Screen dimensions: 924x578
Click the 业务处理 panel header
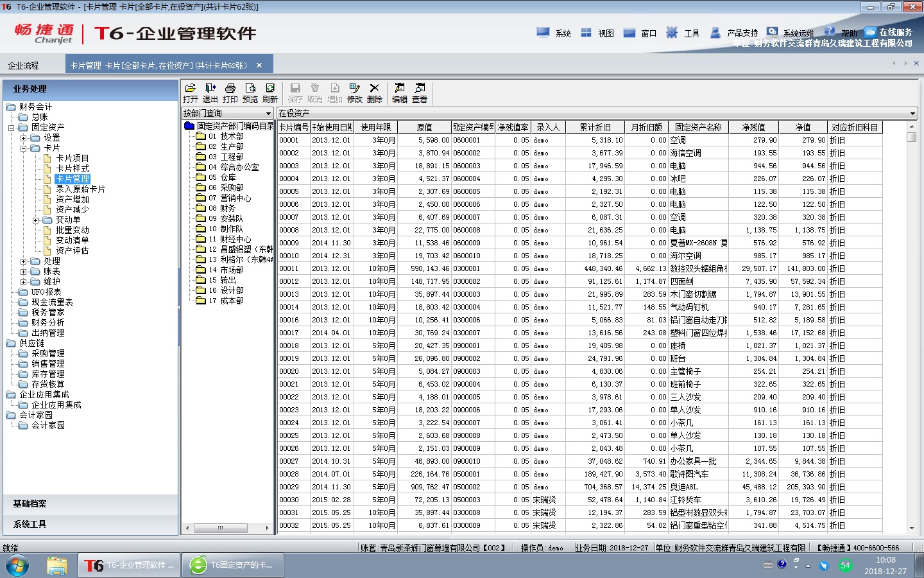point(90,89)
